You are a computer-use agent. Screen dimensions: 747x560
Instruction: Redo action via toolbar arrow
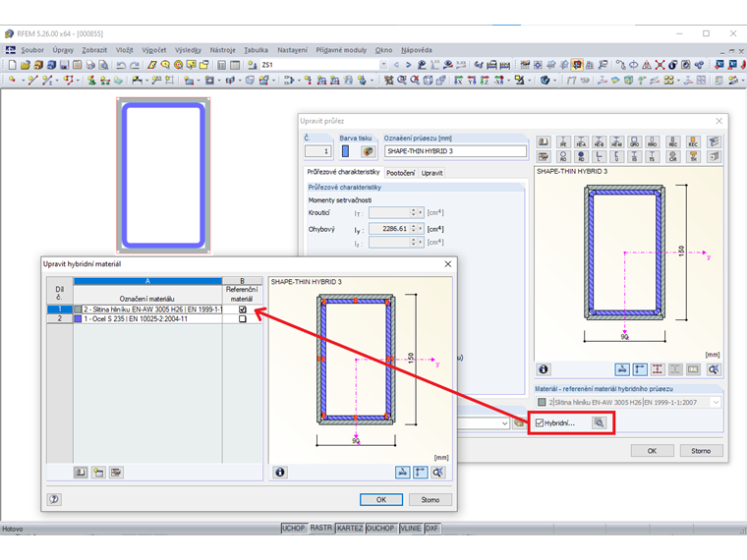point(135,65)
